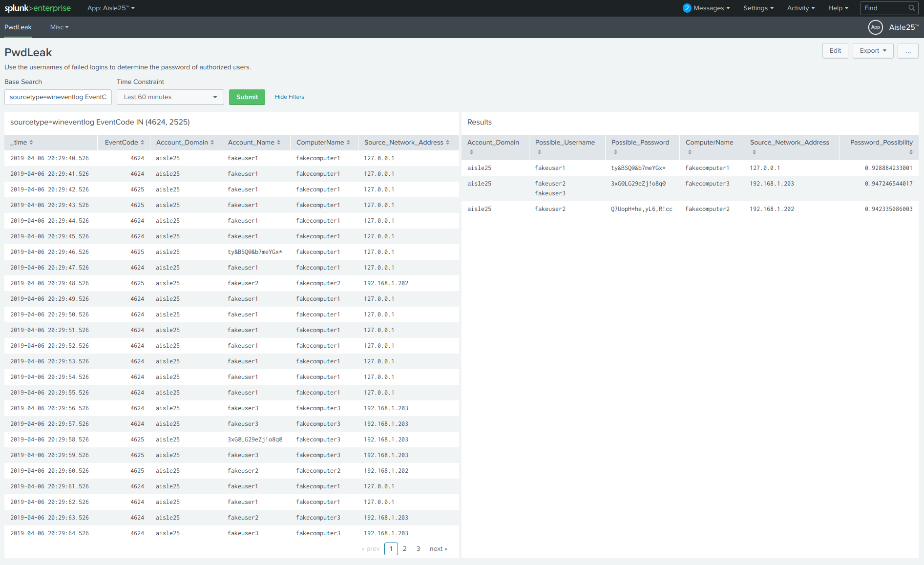924x565 pixels.
Task: Open the Activity menu
Action: pos(801,8)
